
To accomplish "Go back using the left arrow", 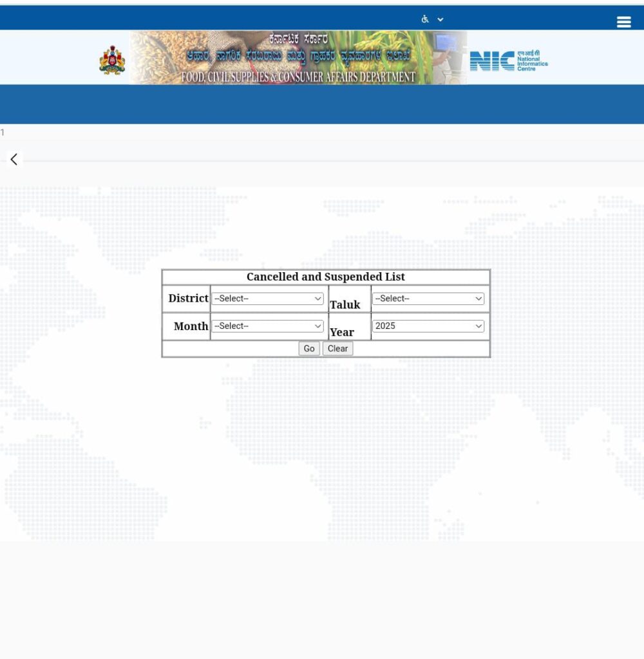I will point(14,160).
